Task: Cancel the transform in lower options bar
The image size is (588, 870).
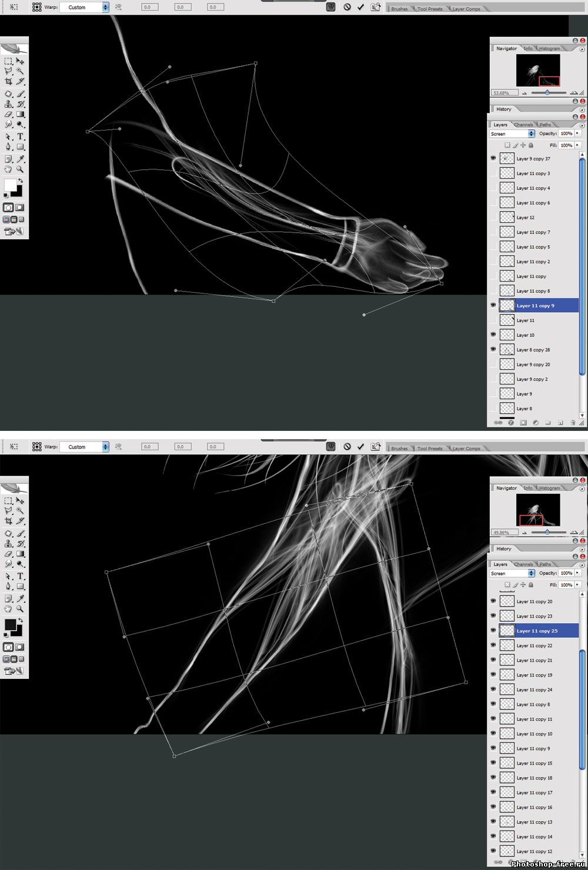Action: (x=347, y=447)
